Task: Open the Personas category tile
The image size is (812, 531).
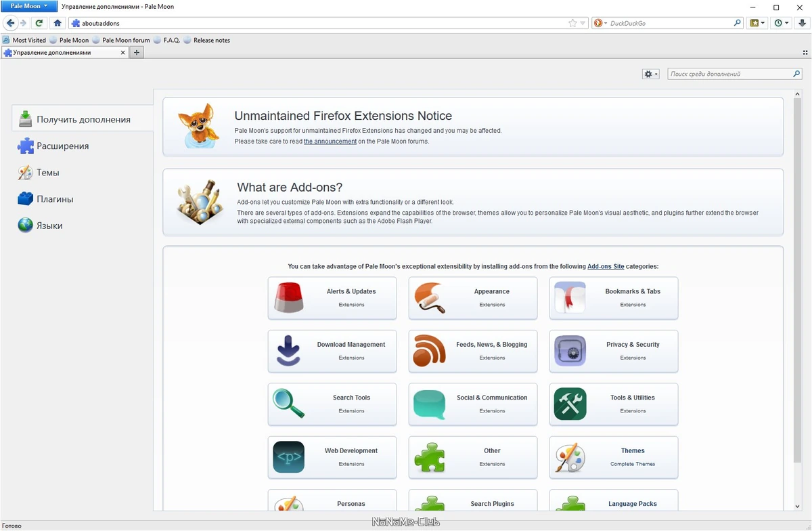Action: click(x=332, y=501)
